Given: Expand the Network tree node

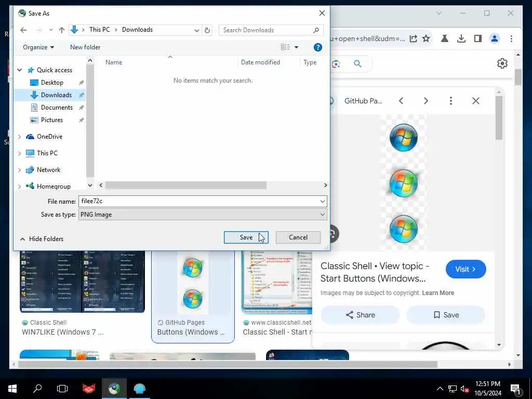Looking at the screenshot, I should pos(19,170).
